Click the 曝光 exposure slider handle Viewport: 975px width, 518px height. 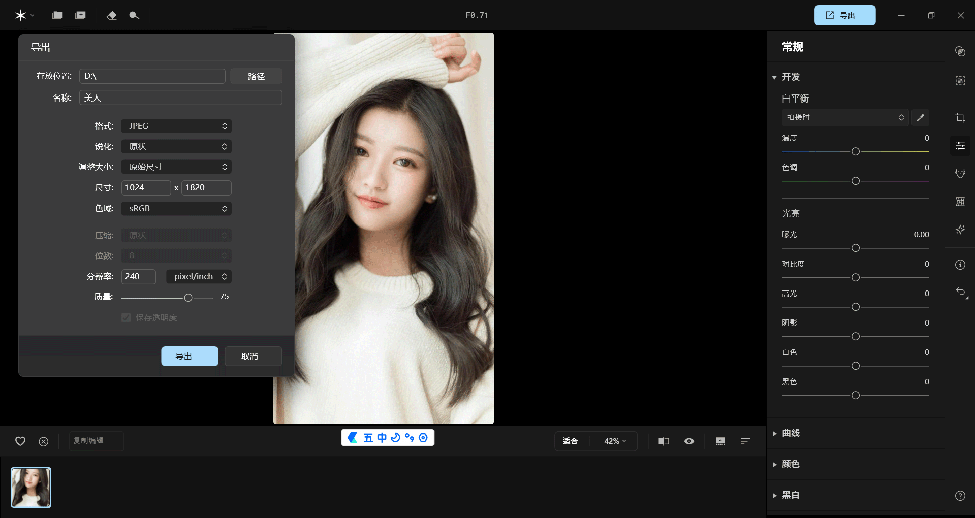coord(856,247)
